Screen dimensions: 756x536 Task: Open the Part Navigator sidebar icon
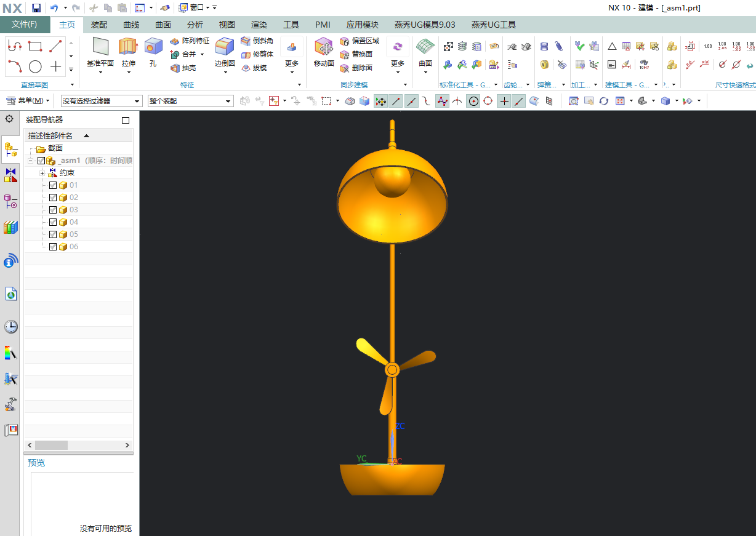(10, 201)
